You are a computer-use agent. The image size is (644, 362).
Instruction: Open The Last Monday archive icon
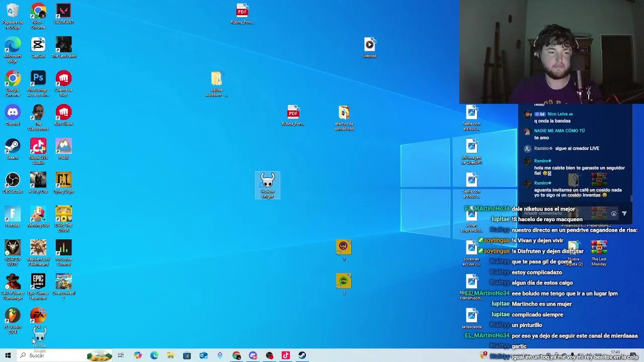(599, 253)
